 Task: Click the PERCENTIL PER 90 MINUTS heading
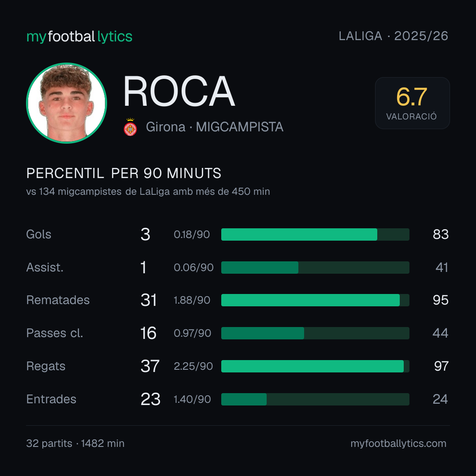click(x=123, y=173)
